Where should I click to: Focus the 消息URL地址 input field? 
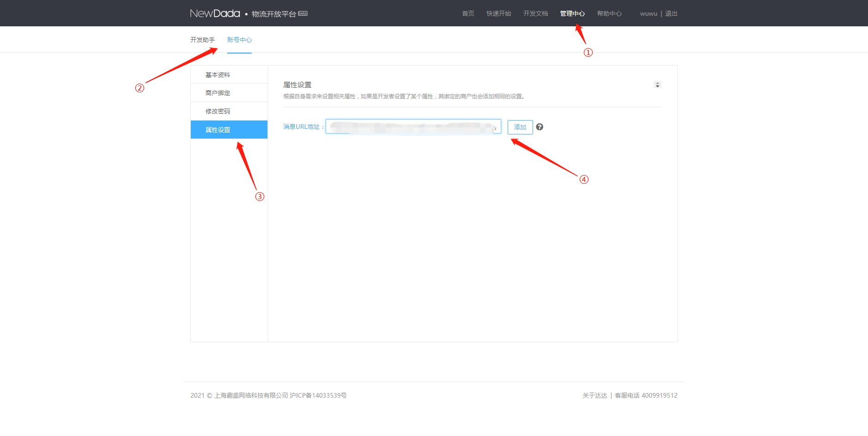coord(413,127)
